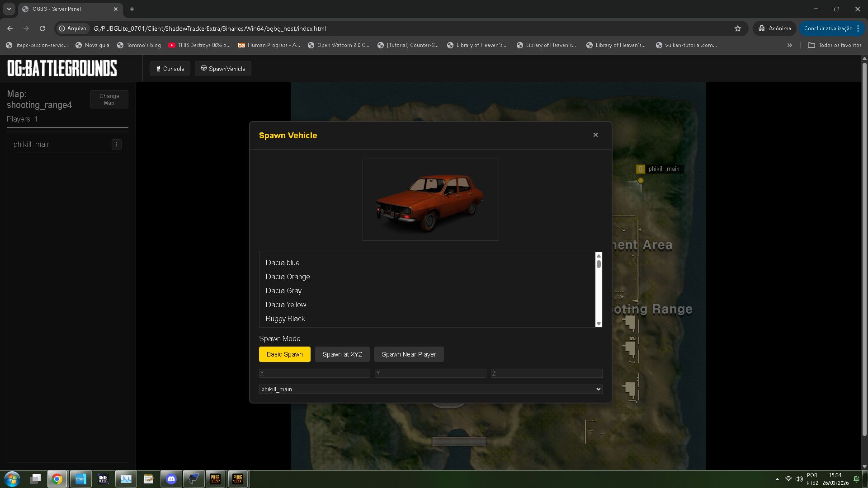Open Human Progress bookmark

[269, 45]
